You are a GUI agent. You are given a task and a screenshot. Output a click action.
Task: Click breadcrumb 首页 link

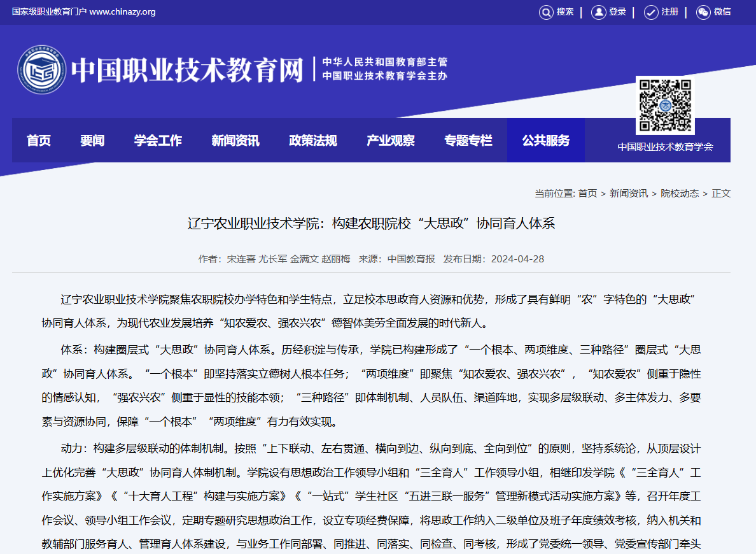pyautogui.click(x=587, y=194)
